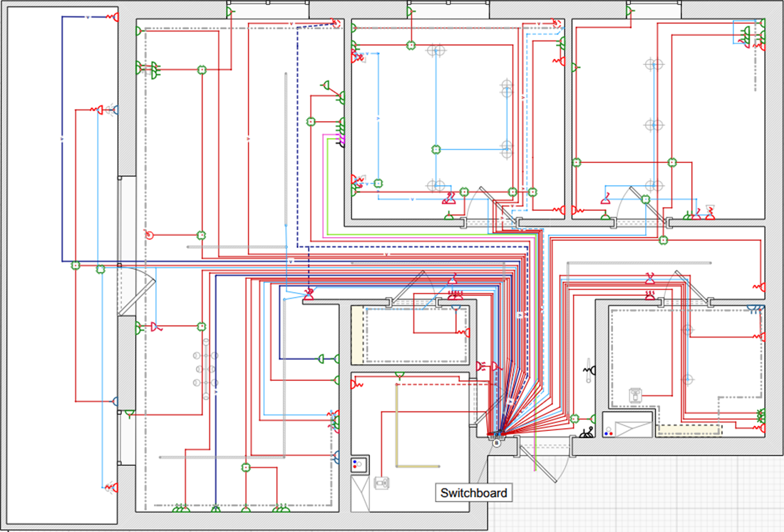
Task: Select the red outlet ending the blue balcony line
Action: 112,17
